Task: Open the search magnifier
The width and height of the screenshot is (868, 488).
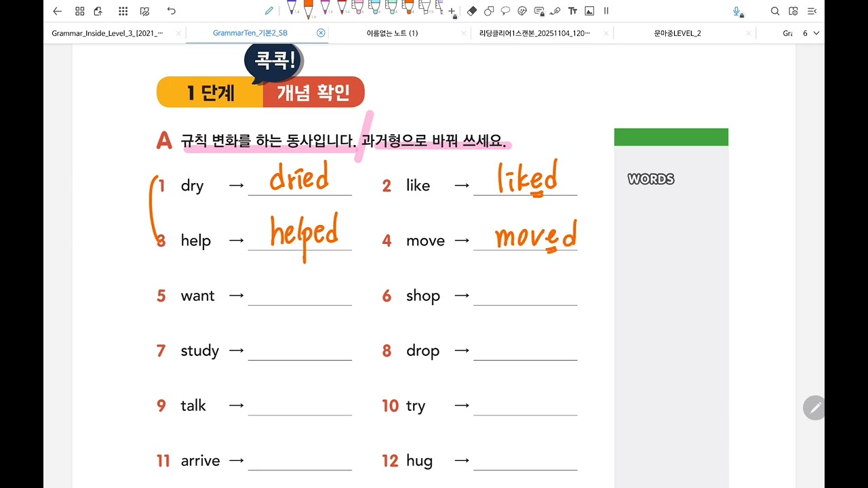Action: pyautogui.click(x=775, y=11)
